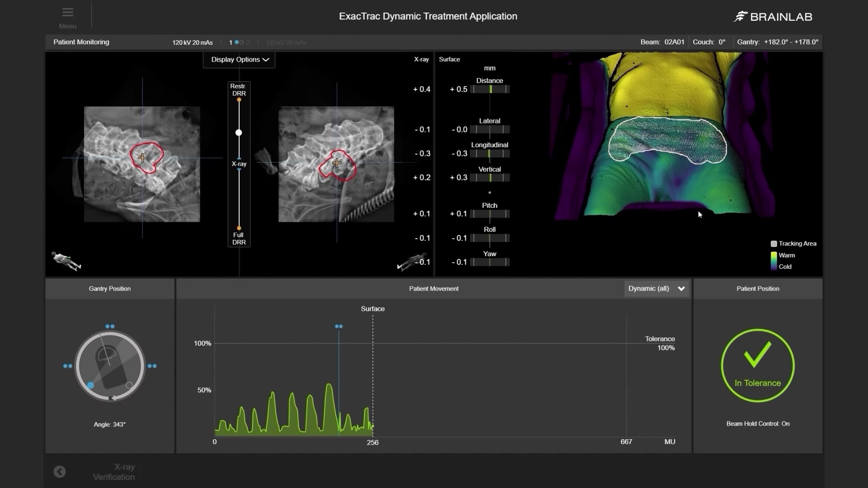Click the X-ray trigger dots left of gantry dial
The height and width of the screenshot is (488, 868).
click(68, 366)
